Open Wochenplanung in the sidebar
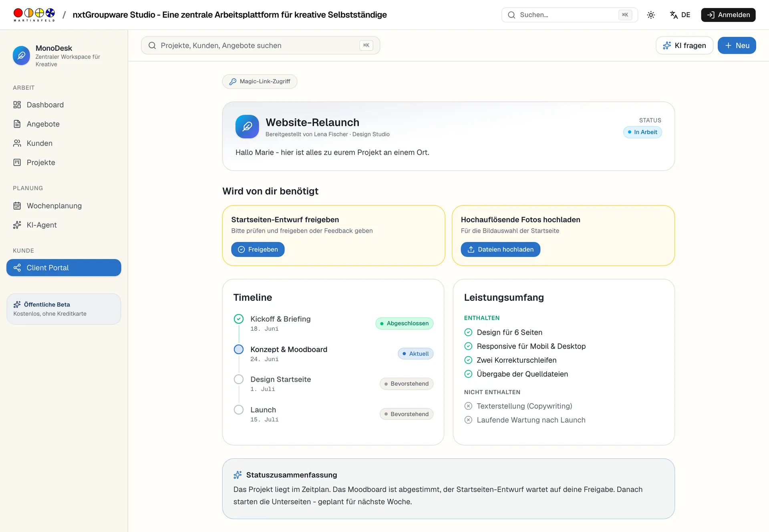The width and height of the screenshot is (769, 532). 64,206
